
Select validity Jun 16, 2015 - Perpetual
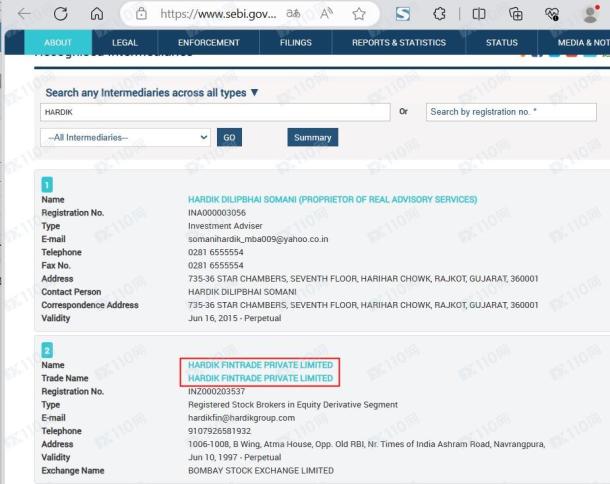[235, 318]
